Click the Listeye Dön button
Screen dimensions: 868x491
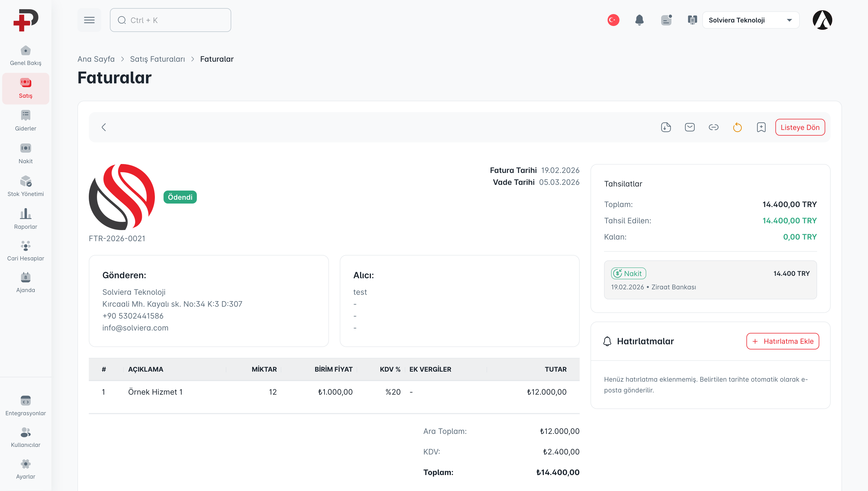click(x=800, y=127)
